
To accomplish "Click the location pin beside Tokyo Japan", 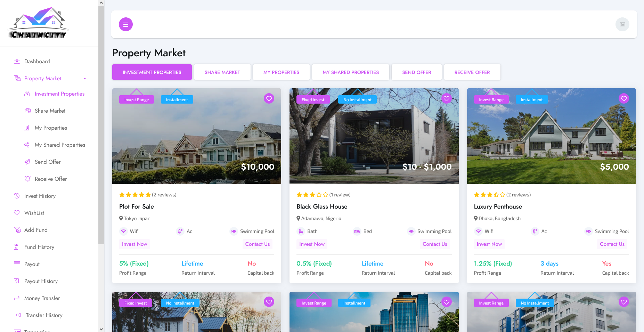I will (x=121, y=218).
